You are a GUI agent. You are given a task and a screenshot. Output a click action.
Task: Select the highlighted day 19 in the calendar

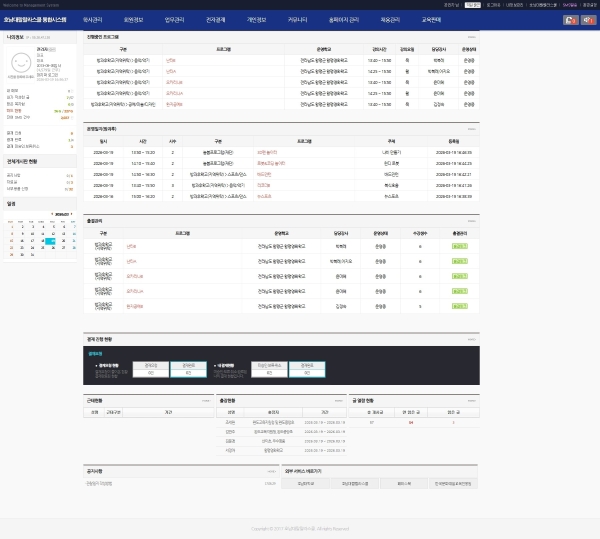pos(50,241)
